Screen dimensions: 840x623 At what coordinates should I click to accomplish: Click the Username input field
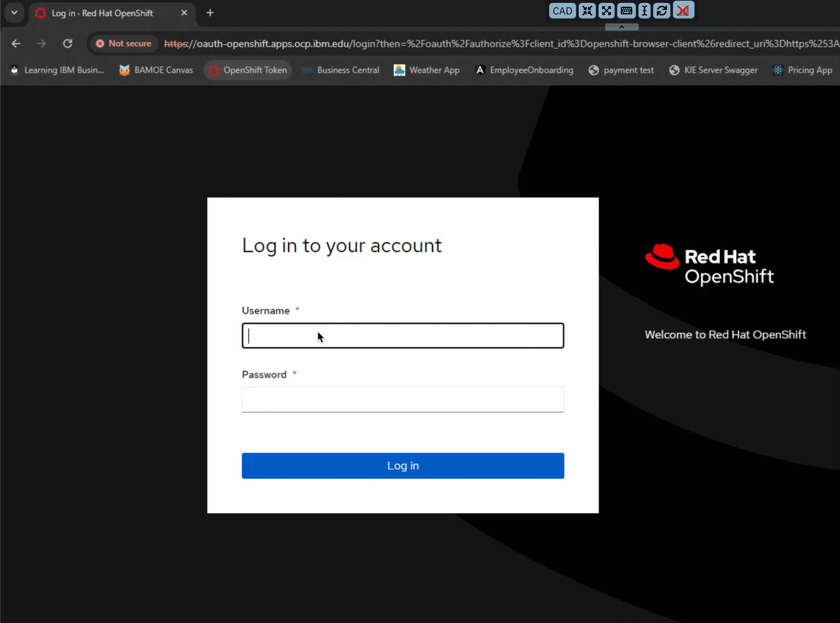tap(403, 336)
